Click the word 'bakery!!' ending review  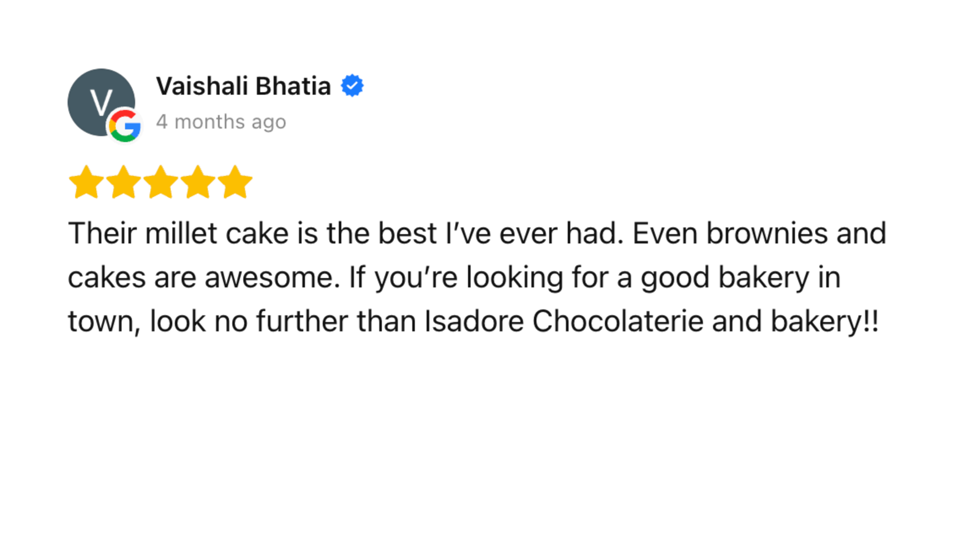click(824, 322)
